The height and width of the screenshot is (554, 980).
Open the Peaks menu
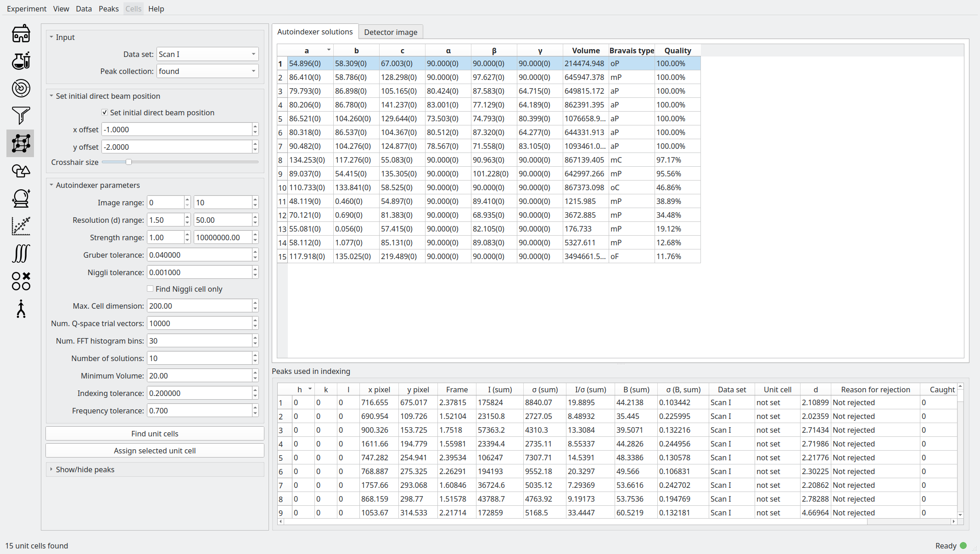point(108,9)
